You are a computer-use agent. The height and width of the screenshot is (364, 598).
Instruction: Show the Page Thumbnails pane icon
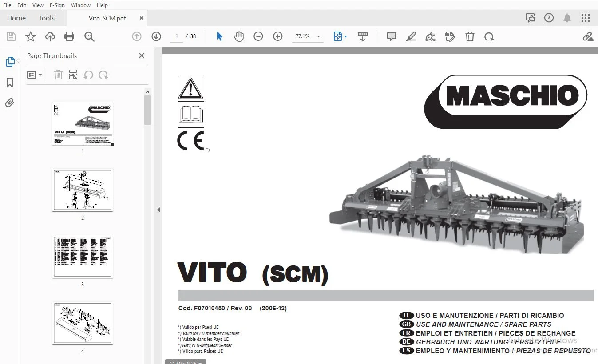click(x=10, y=62)
